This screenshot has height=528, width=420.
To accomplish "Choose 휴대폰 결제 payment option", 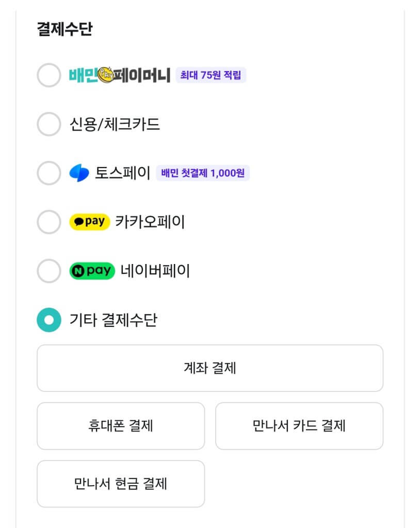I will [x=121, y=426].
